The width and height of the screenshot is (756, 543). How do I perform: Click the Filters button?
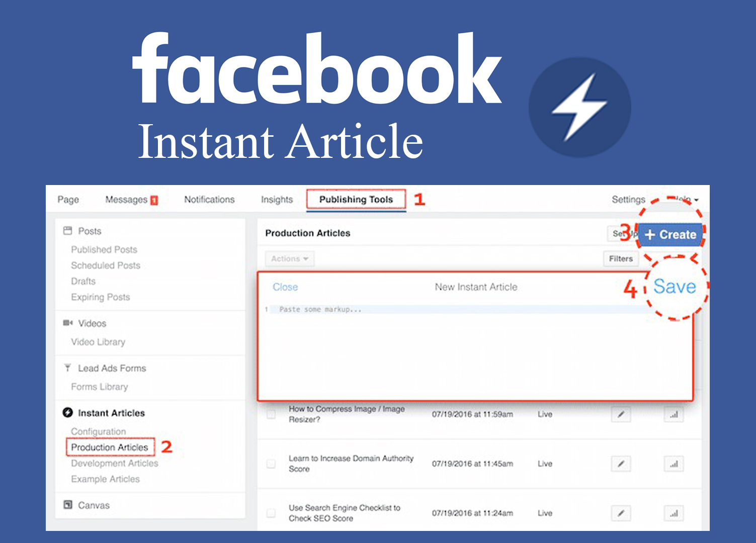click(x=621, y=258)
